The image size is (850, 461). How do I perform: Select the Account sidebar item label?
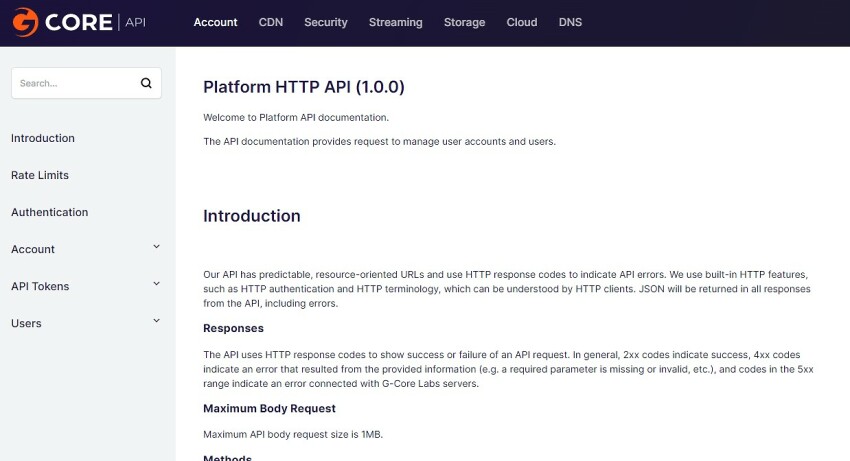click(x=33, y=249)
